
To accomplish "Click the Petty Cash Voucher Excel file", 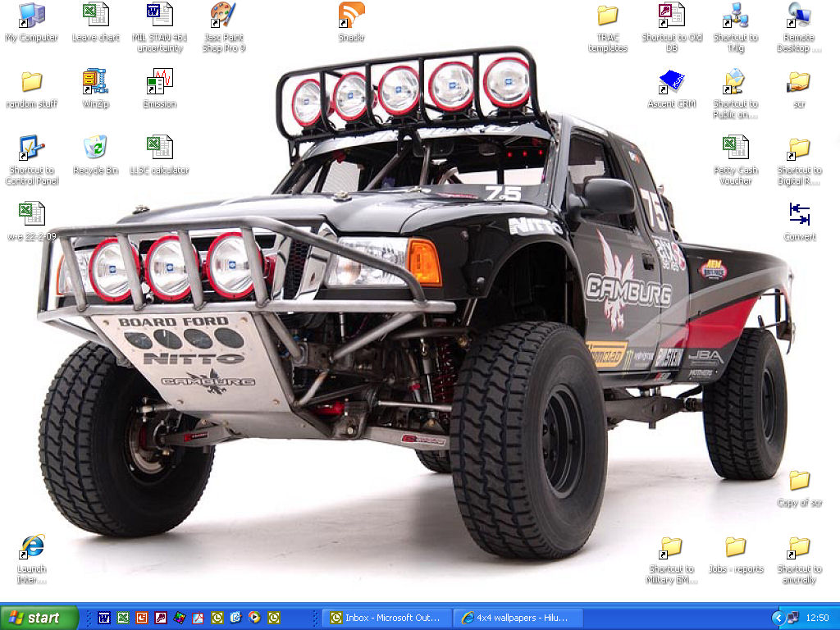I will 735,148.
